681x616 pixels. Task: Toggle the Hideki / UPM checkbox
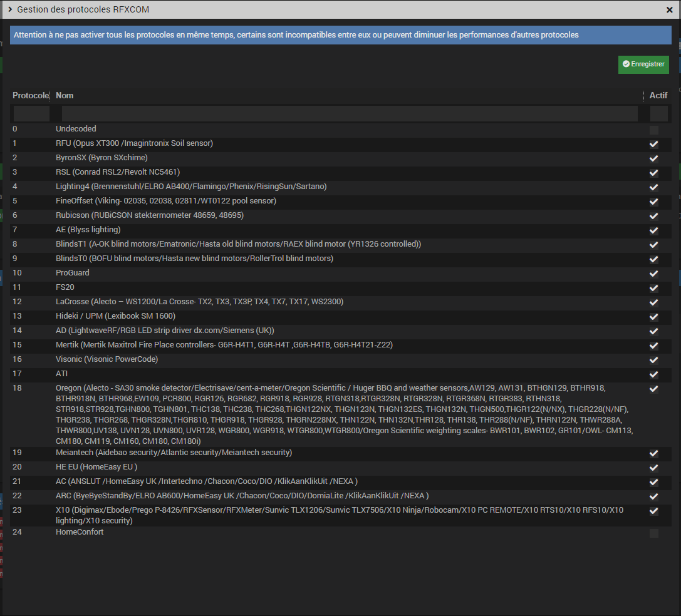(x=653, y=317)
